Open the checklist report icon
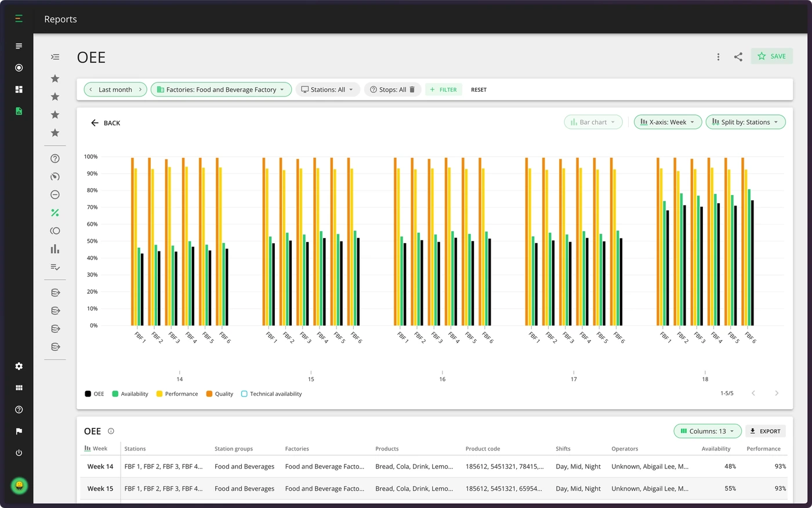 (x=55, y=267)
